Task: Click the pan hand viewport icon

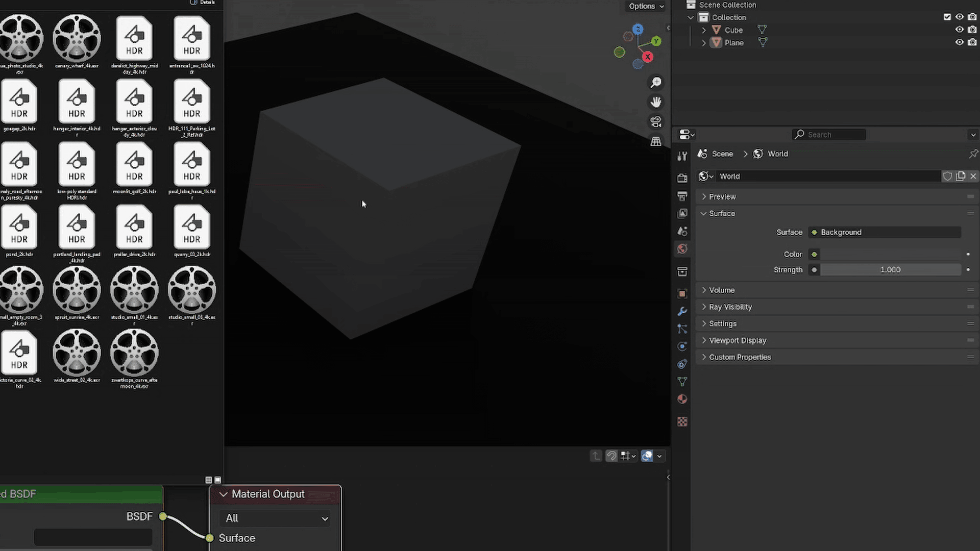Action: pos(656,102)
